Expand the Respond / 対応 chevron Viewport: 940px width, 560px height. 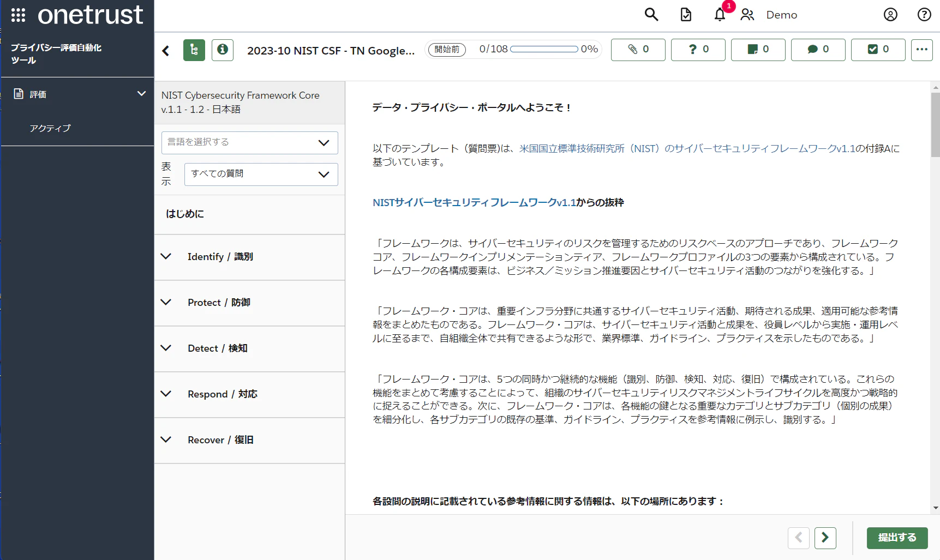click(x=166, y=394)
